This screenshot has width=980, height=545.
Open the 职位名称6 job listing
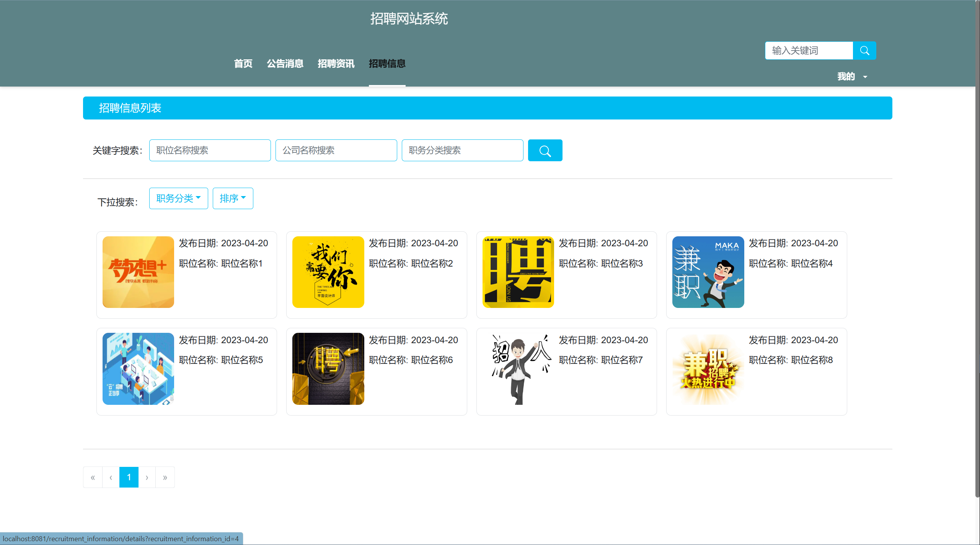(410, 360)
